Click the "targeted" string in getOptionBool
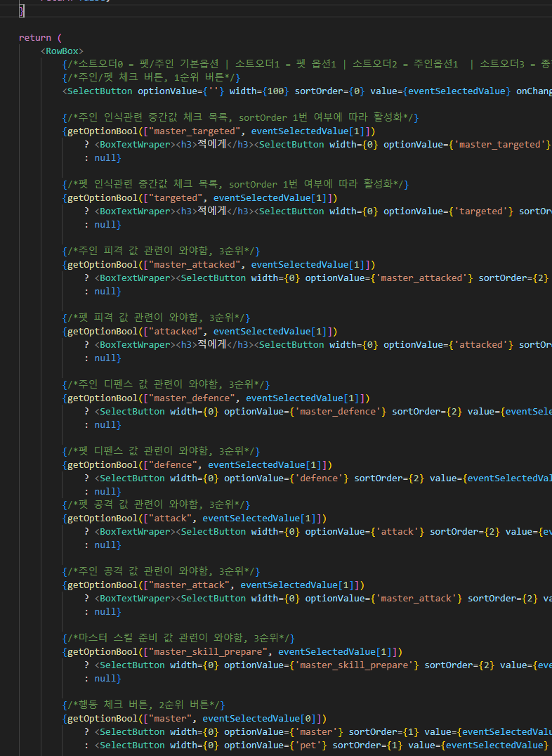Screen dimensions: 552x756 tap(176, 198)
